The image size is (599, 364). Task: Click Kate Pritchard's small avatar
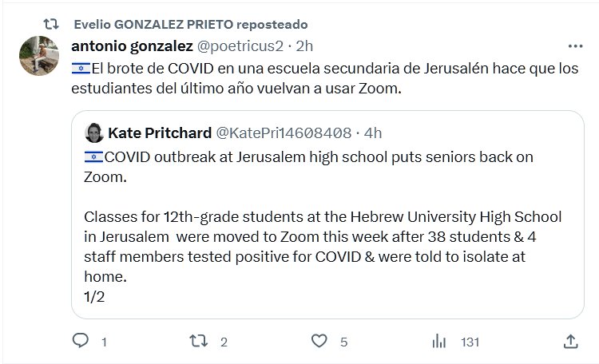click(94, 131)
